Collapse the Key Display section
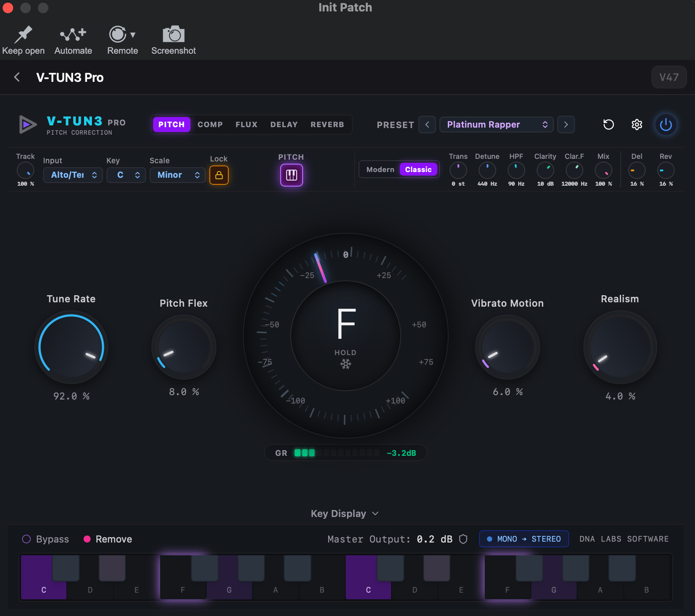The width and height of the screenshot is (695, 616). pyautogui.click(x=345, y=513)
